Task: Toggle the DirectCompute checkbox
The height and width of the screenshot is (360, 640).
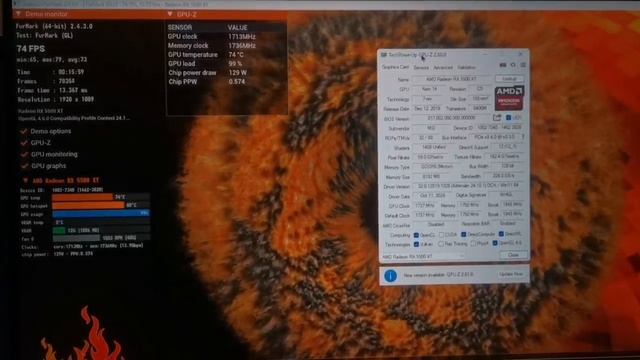Action: [463, 235]
